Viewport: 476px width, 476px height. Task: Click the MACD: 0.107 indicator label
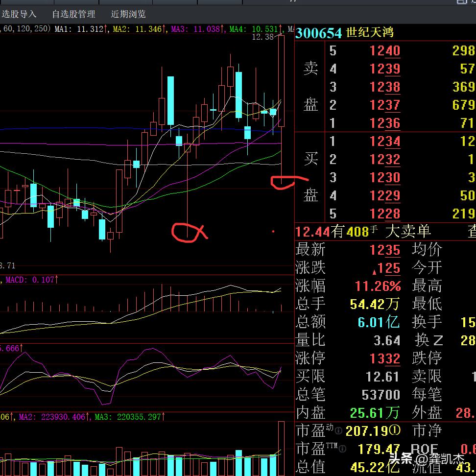31,280
